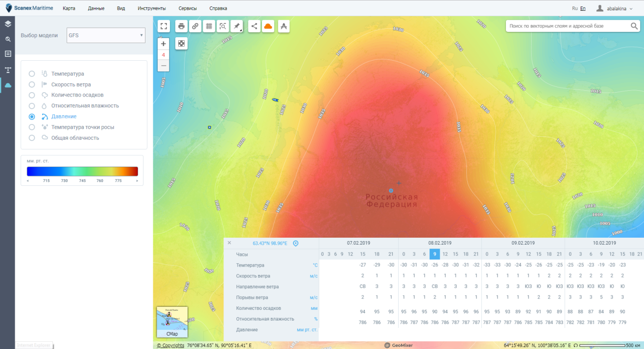Click the search input field
The width and height of the screenshot is (644, 349).
pyautogui.click(x=567, y=25)
